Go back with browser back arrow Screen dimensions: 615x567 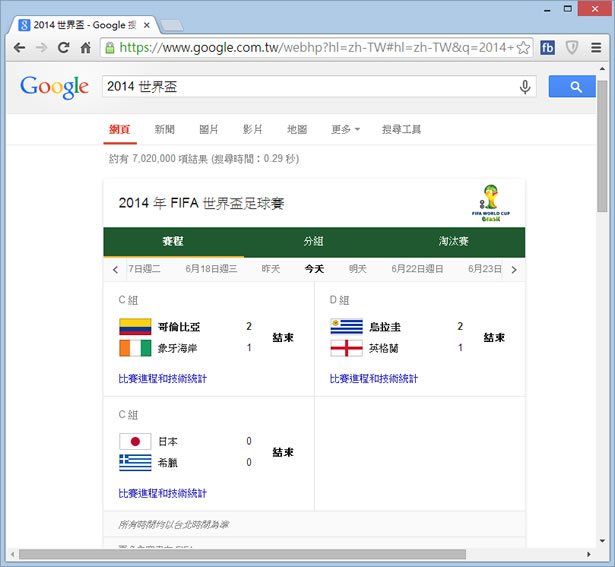point(19,48)
